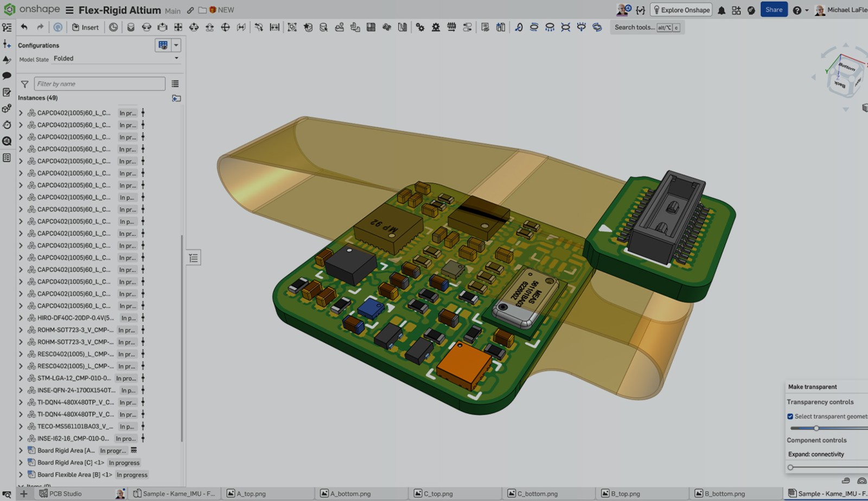Open notifications bell
This screenshot has width=868, height=501.
(x=722, y=10)
